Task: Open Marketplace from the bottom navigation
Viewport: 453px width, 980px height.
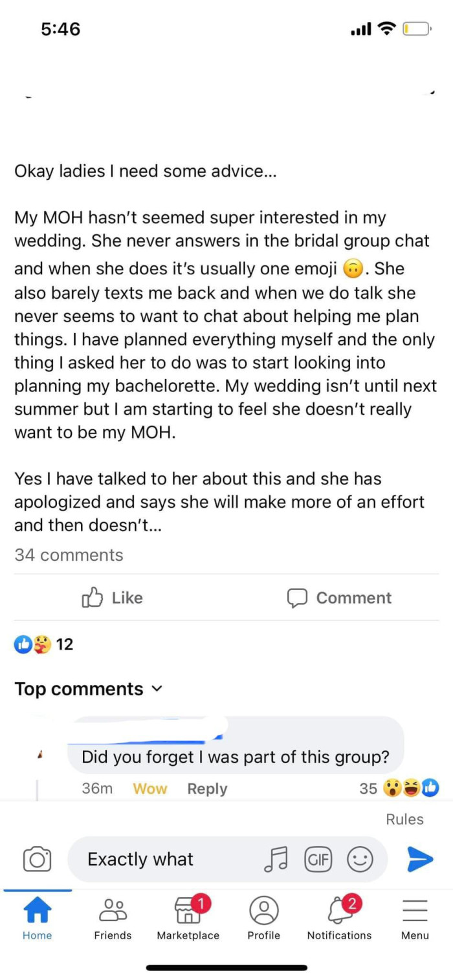Action: [188, 919]
